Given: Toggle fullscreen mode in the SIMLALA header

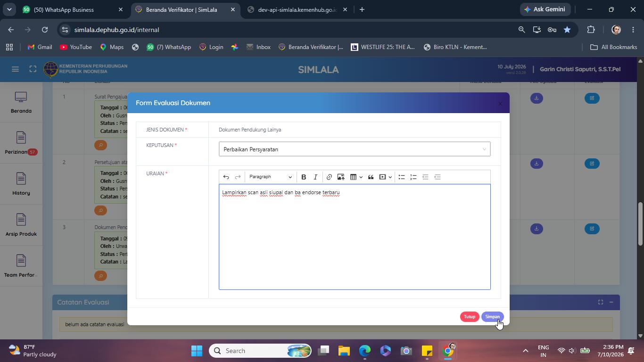Looking at the screenshot, I should click(x=33, y=69).
